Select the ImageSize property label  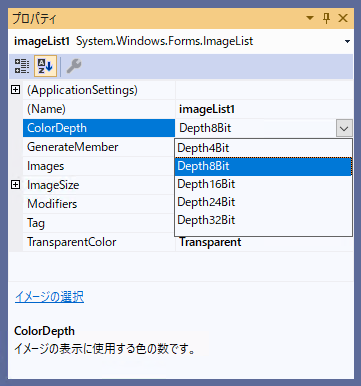pyautogui.click(x=53, y=185)
